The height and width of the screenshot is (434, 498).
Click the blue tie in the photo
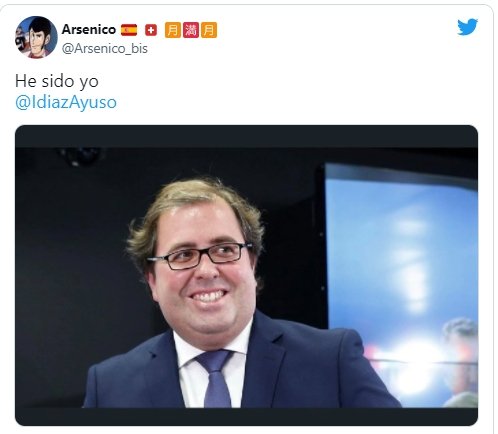point(215,378)
